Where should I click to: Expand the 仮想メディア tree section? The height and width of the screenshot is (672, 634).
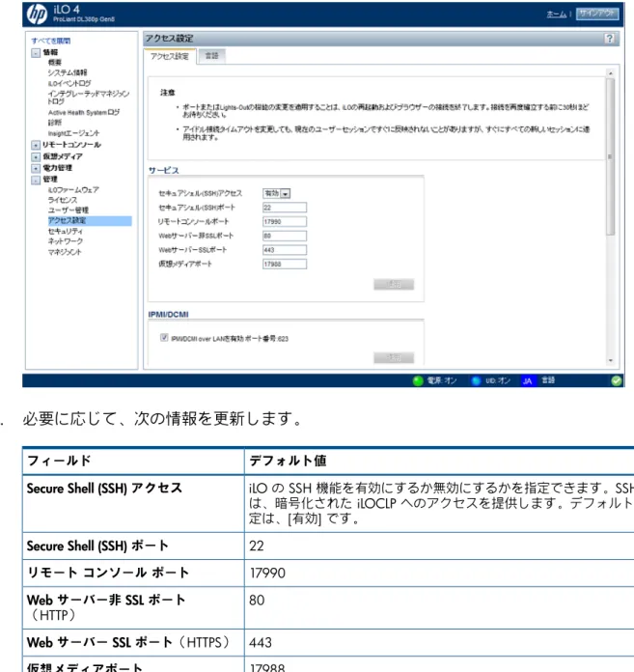point(36,156)
